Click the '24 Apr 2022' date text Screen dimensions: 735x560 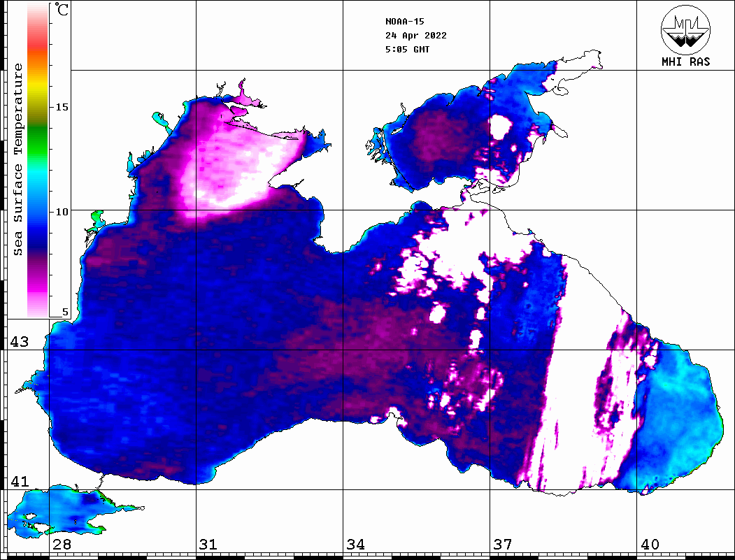coord(416,36)
